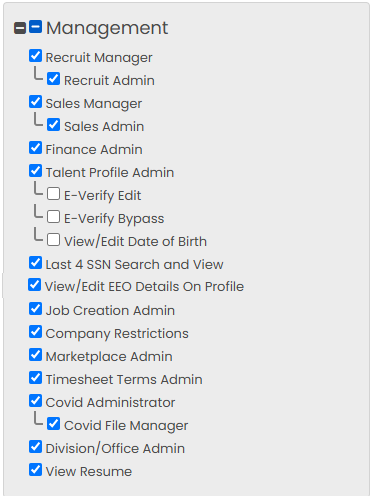Enable View/Edit Date of Birth permission
373x496 pixels.
click(54, 240)
